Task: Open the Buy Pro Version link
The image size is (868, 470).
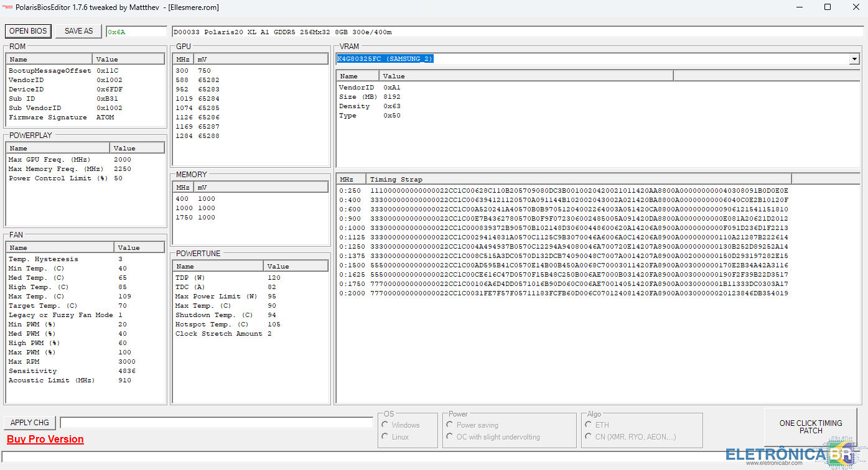Action: [x=45, y=440]
